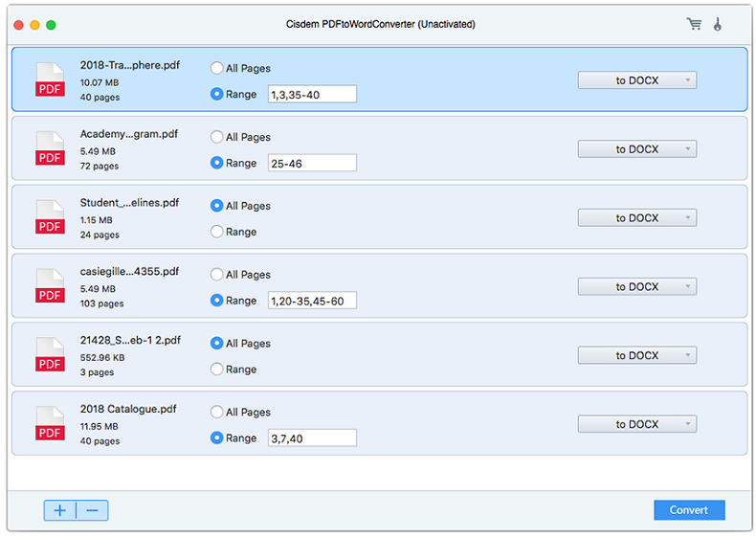
Task: Select the file name Academy...gram.pdf
Action: 129,134
